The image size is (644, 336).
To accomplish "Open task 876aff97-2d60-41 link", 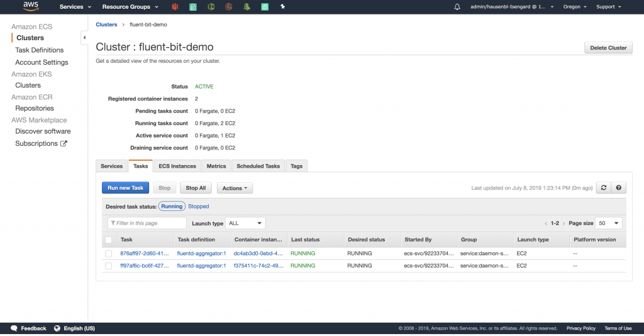I will pos(145,254).
